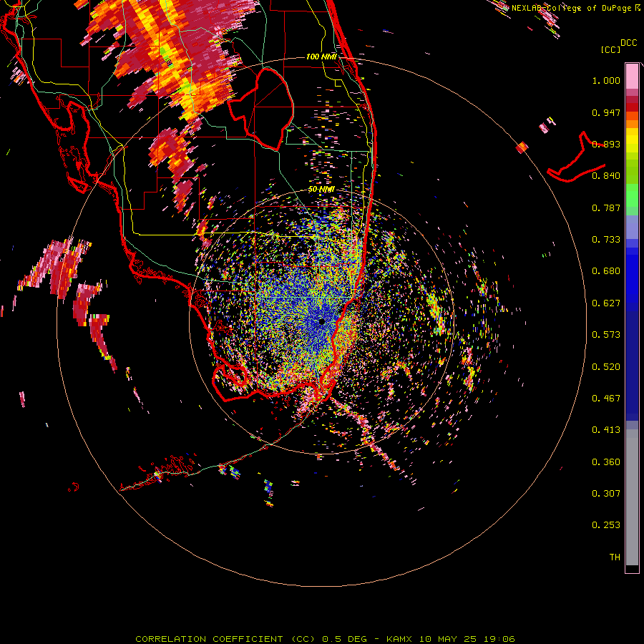This screenshot has height=644, width=644.
Task: Select the 0.840 scale value
Action: [x=606, y=176]
